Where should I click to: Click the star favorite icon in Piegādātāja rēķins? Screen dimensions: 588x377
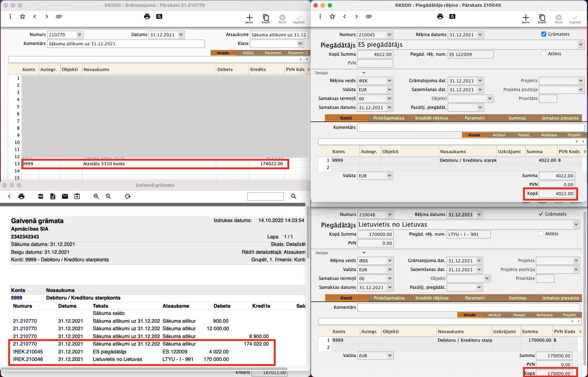[332, 16]
